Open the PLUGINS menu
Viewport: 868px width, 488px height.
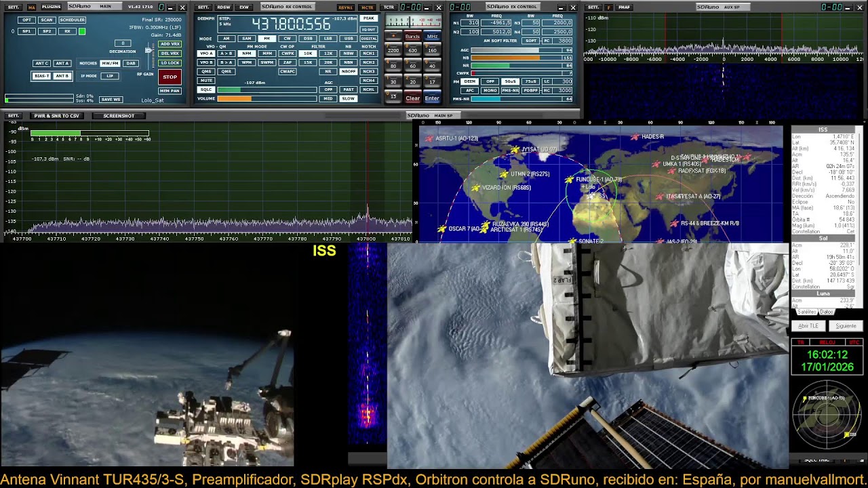(x=51, y=7)
